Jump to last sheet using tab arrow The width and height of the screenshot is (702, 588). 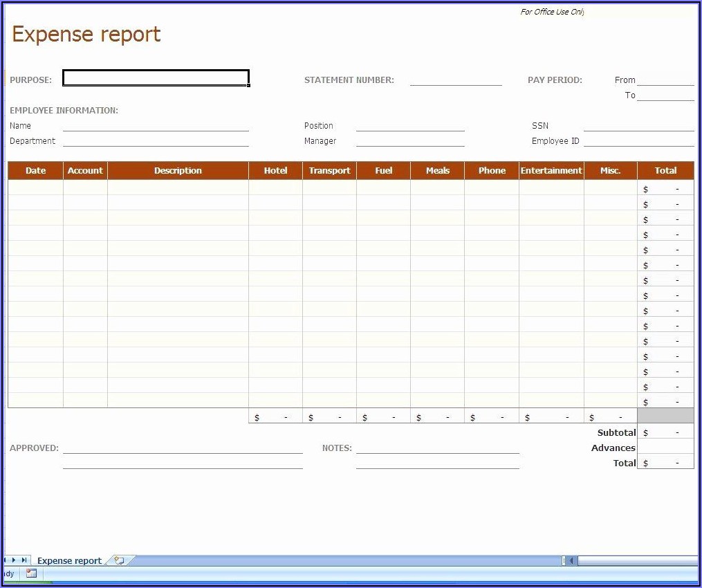24,560
